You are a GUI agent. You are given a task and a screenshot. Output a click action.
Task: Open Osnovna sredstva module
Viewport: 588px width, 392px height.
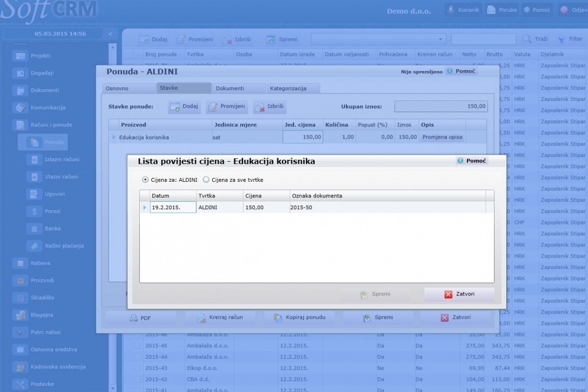[x=46, y=349]
